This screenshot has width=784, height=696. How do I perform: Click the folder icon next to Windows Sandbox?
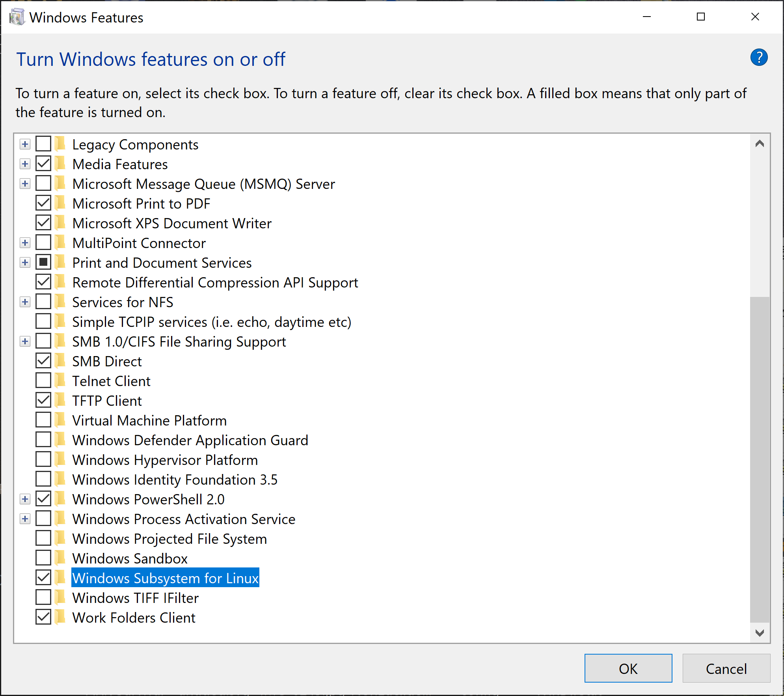pos(60,558)
